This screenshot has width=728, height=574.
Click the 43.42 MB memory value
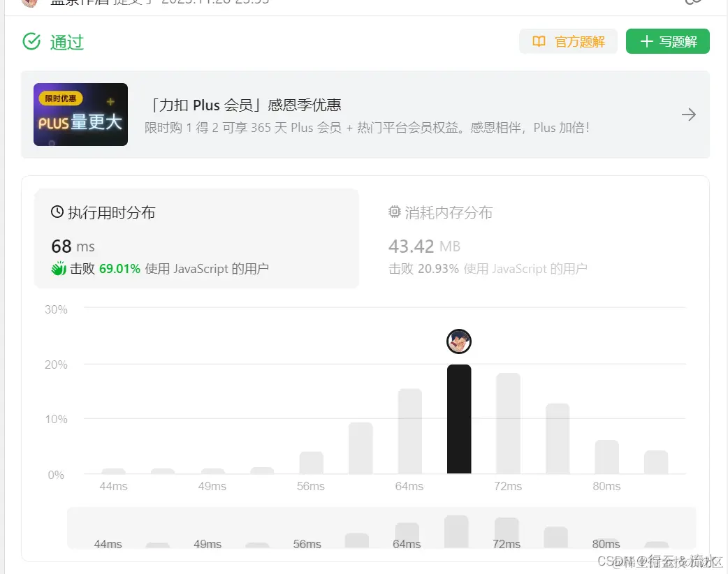pos(424,246)
